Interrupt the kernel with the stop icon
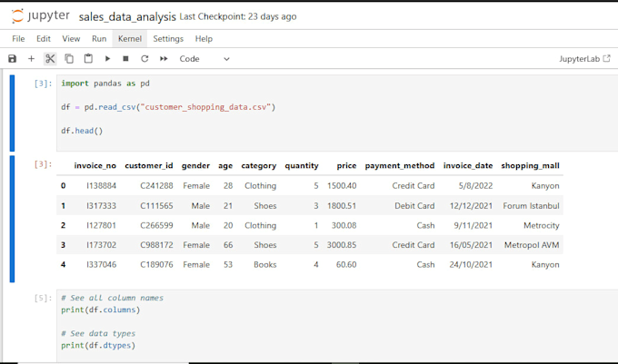618x364 pixels. 125,59
